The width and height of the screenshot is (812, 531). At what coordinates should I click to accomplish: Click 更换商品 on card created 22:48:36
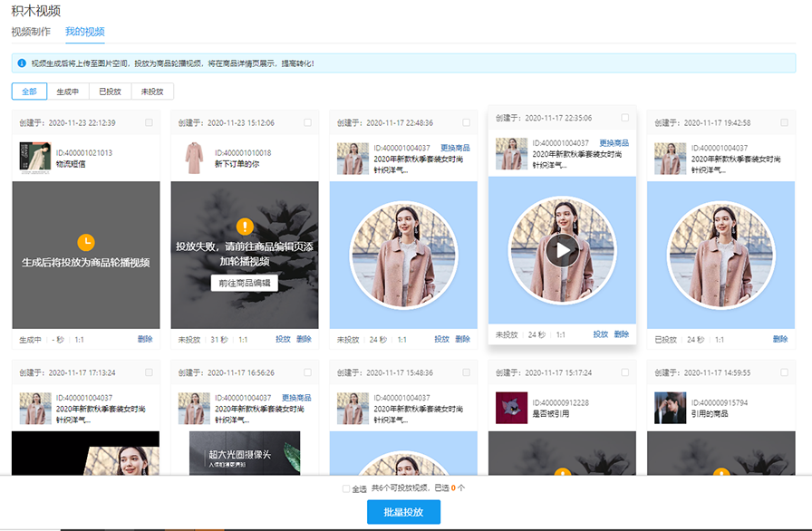click(x=455, y=148)
